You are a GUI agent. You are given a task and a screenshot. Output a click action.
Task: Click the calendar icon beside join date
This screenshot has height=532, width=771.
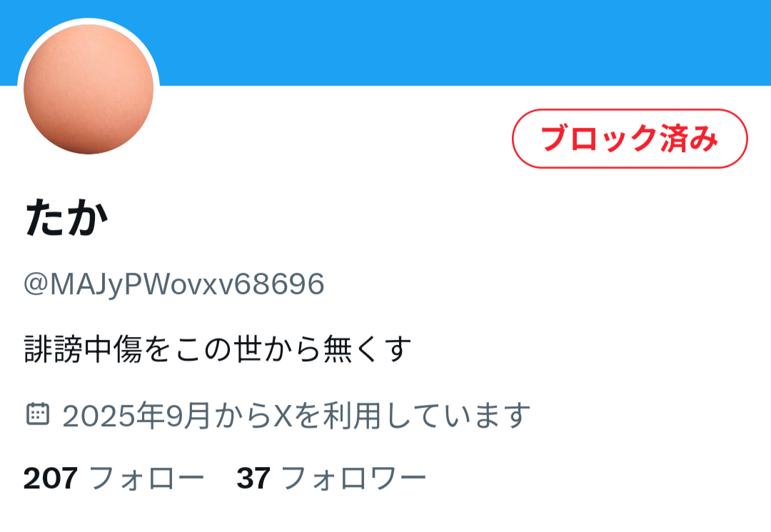click(x=37, y=414)
